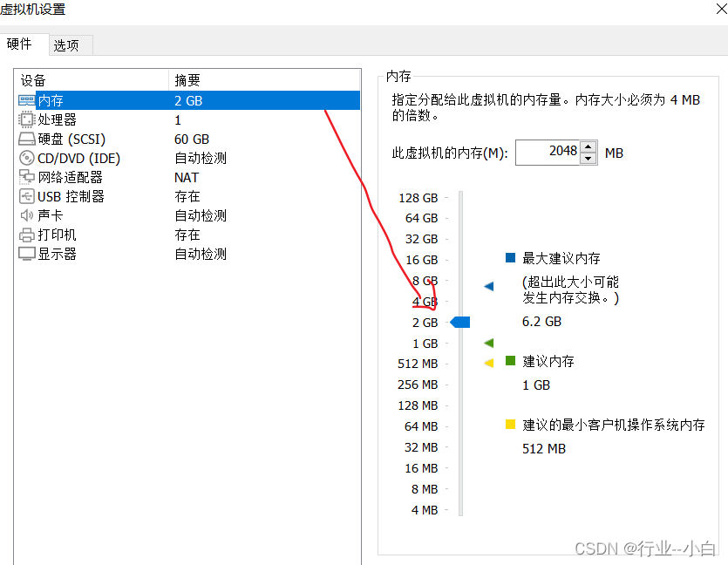728x565 pixels.
Task: Click the 设备 column header
Action: coord(92,80)
